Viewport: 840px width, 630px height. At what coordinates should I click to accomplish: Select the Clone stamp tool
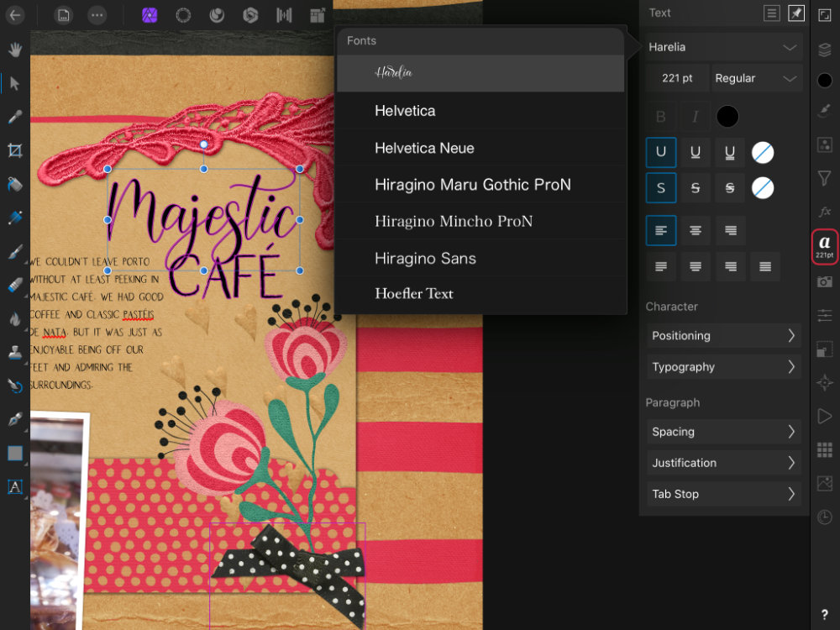(15, 352)
